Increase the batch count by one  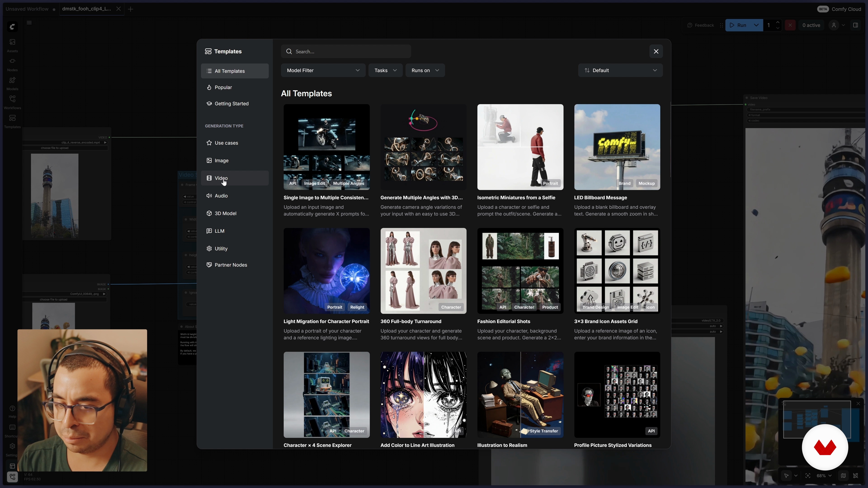coord(778,22)
